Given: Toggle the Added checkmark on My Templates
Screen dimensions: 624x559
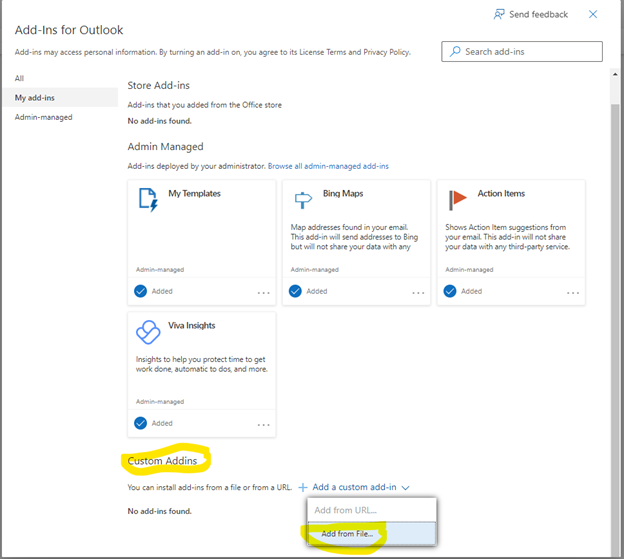Looking at the screenshot, I should tap(141, 291).
